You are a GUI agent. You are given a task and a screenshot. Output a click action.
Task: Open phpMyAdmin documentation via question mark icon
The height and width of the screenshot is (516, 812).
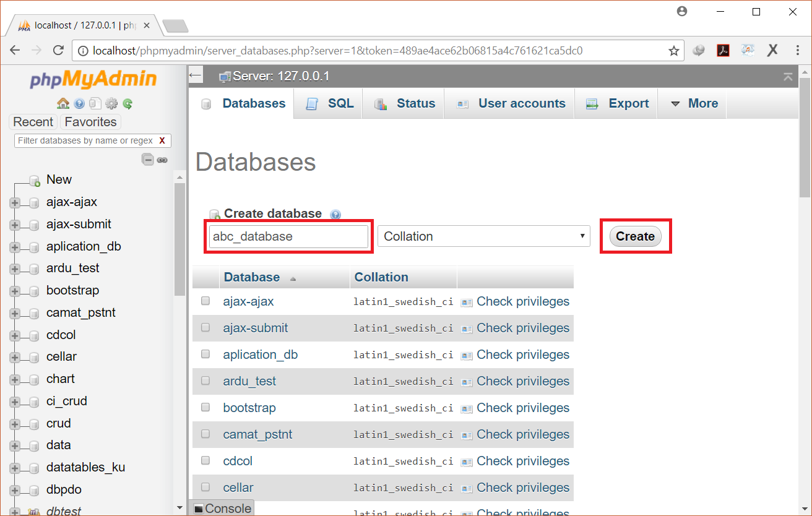click(x=80, y=103)
